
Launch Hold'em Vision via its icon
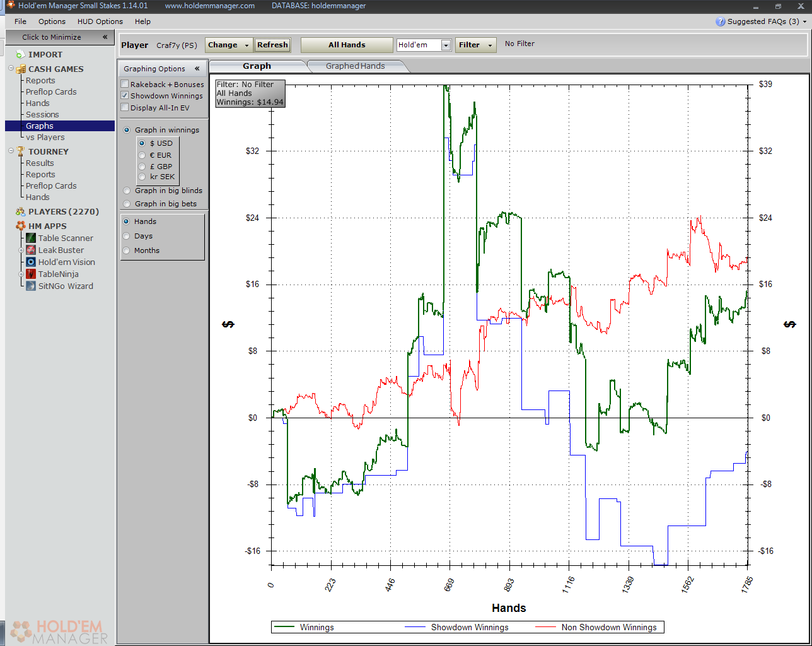pos(31,262)
